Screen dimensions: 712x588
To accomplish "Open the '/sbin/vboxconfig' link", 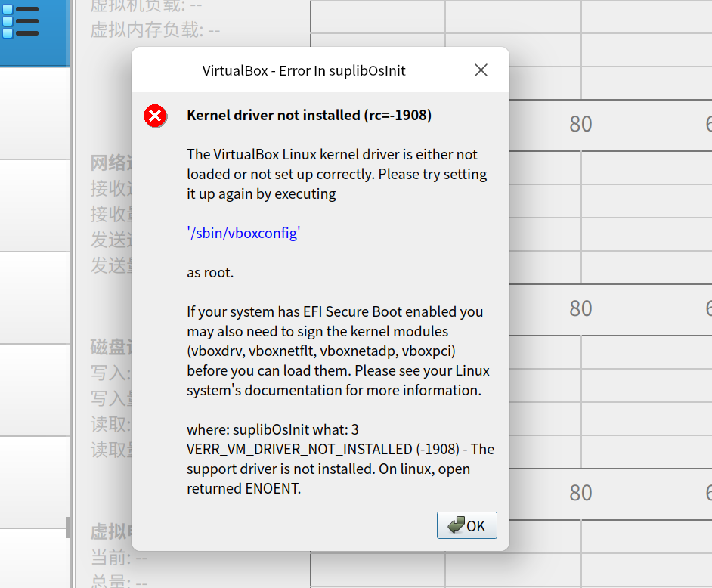I will 243,233.
